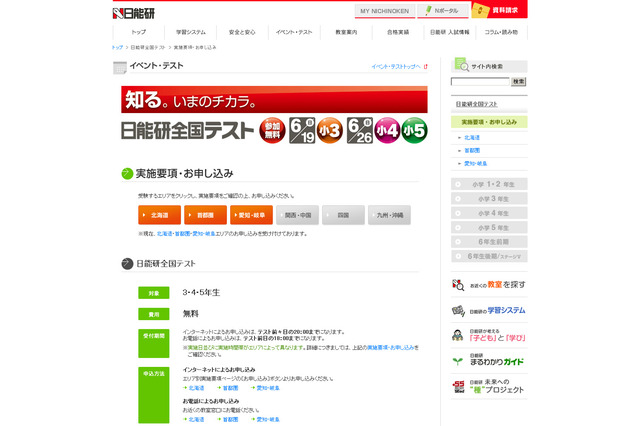Open the 日能研全国テスト sidebar link
Screen dimensions: 640x426
click(476, 104)
